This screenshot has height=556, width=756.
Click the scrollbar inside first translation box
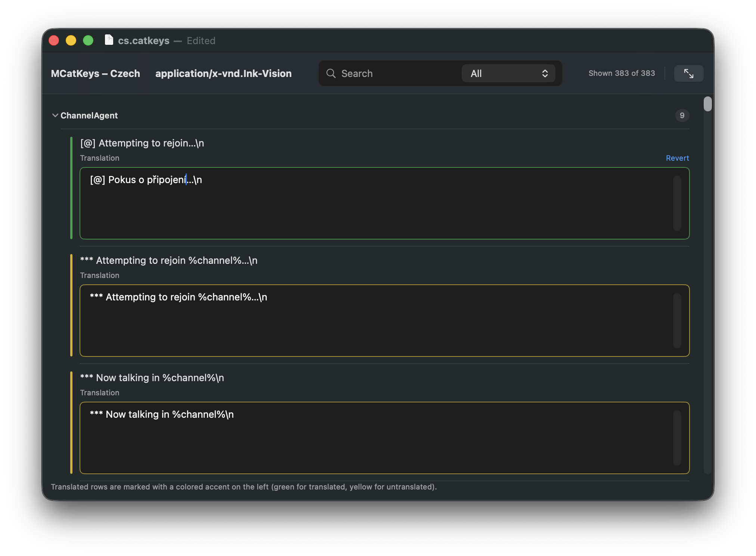[x=677, y=204]
